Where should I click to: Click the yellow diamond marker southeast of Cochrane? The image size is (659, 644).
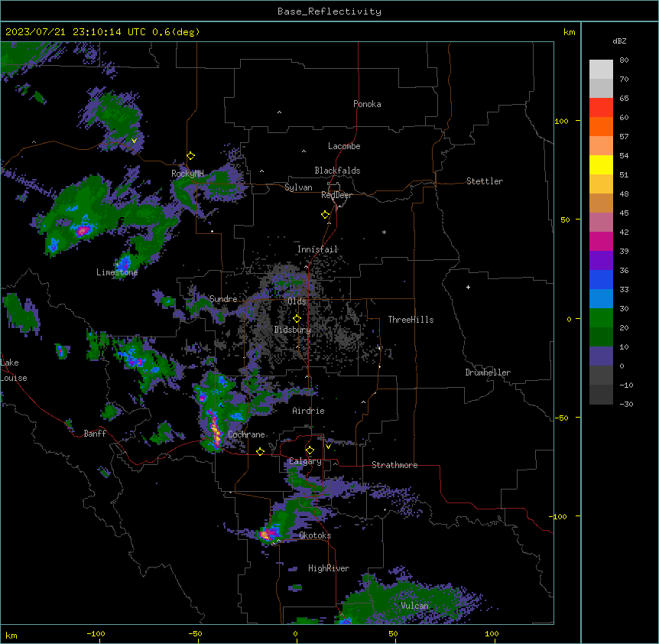point(260,451)
